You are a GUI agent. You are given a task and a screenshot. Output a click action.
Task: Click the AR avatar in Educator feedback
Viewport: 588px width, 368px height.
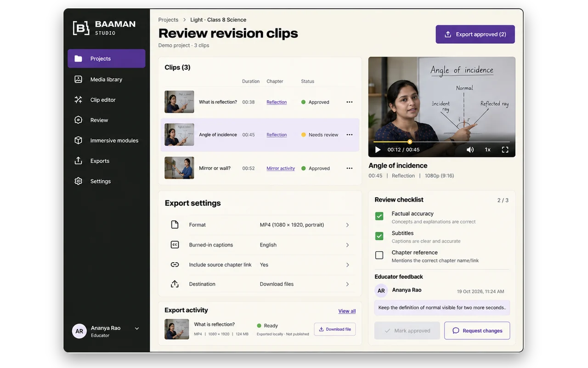381,291
